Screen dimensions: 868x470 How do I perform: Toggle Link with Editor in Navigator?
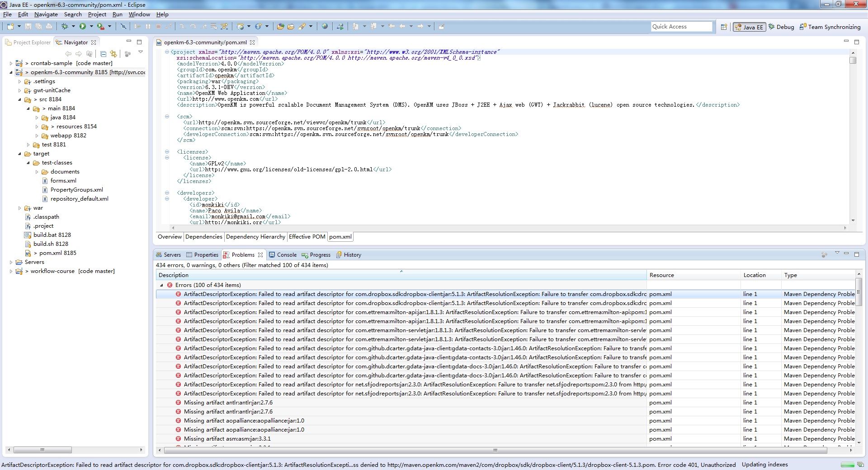coord(113,54)
